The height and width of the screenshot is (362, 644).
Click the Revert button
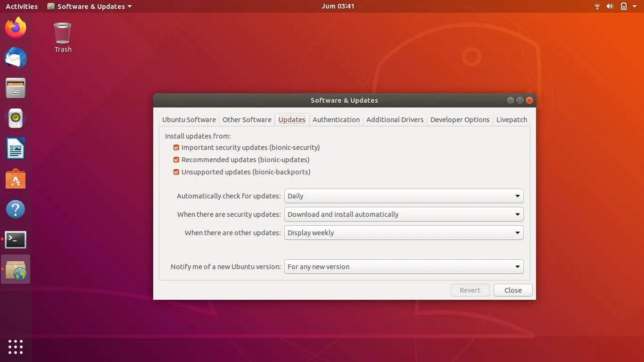click(470, 290)
